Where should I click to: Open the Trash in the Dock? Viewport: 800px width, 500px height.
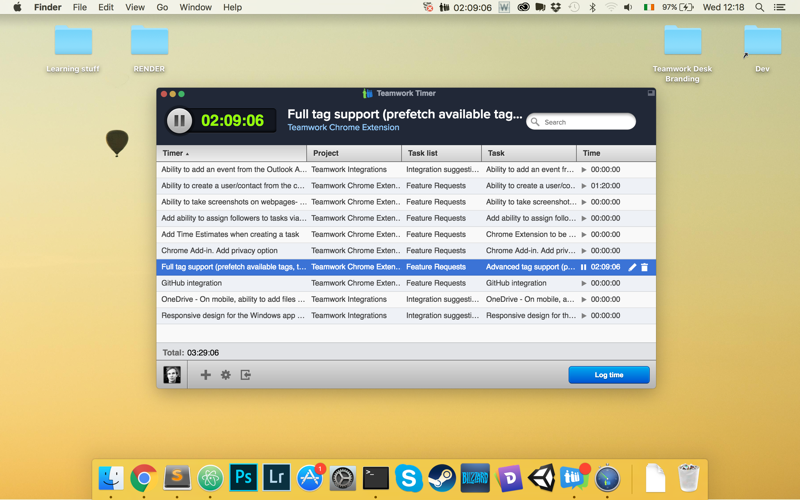tap(688, 478)
